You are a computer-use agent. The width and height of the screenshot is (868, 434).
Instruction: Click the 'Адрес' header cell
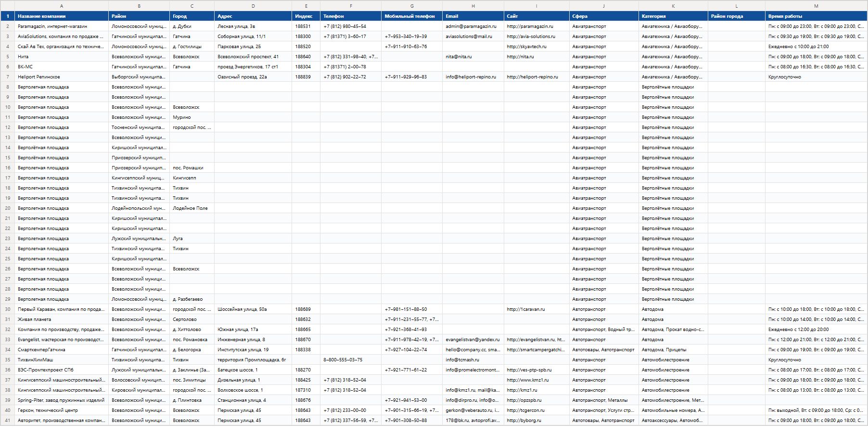pos(253,16)
